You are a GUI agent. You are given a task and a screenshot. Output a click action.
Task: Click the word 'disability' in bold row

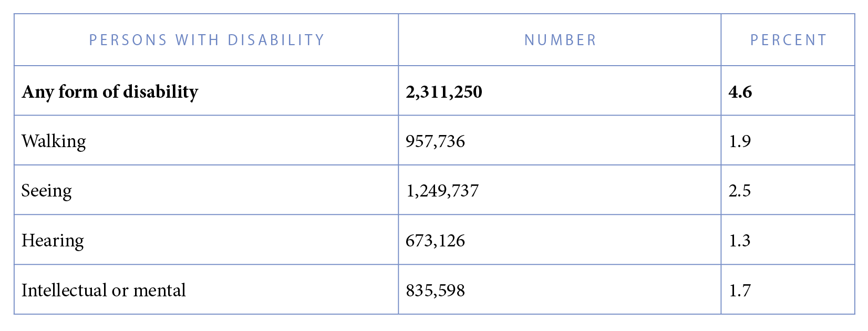click(161, 92)
